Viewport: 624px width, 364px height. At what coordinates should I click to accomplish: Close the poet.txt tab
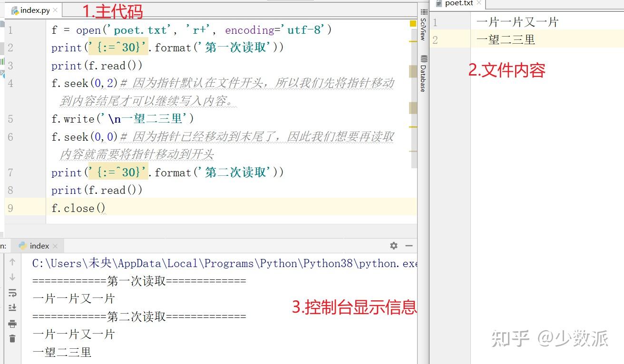[478, 3]
